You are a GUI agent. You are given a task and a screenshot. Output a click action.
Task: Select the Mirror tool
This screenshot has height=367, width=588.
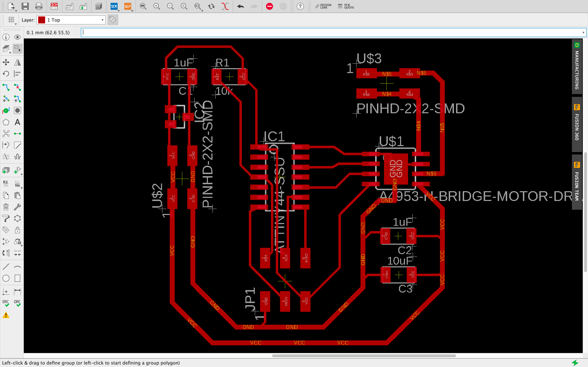pyautogui.click(x=17, y=62)
